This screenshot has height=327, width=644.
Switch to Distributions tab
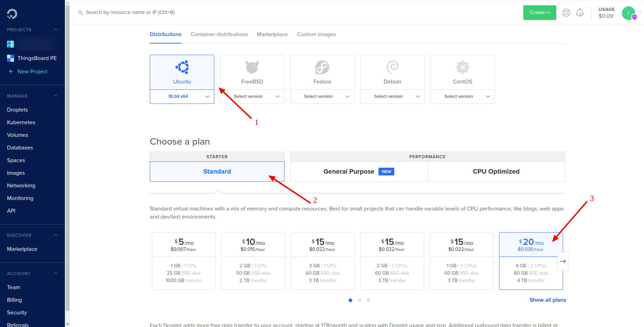[x=166, y=34]
